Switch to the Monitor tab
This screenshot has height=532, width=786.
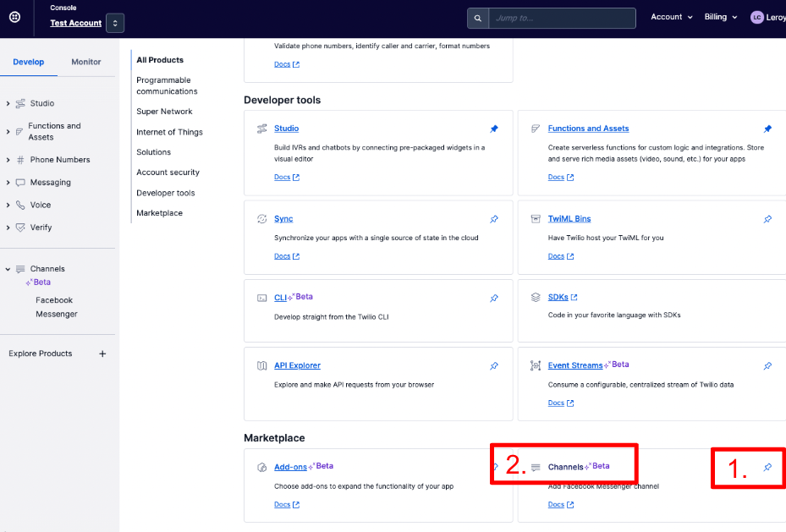86,62
